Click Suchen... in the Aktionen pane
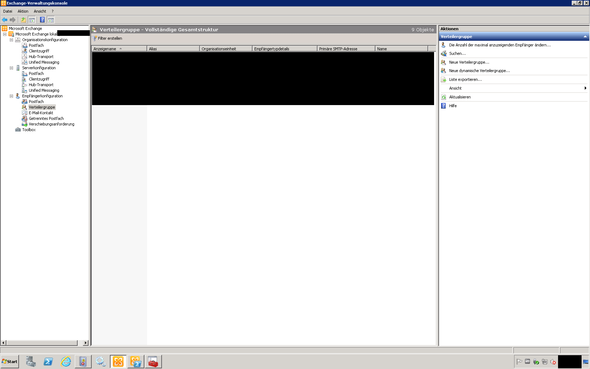Viewport: 590px width, 369px height. (x=457, y=54)
